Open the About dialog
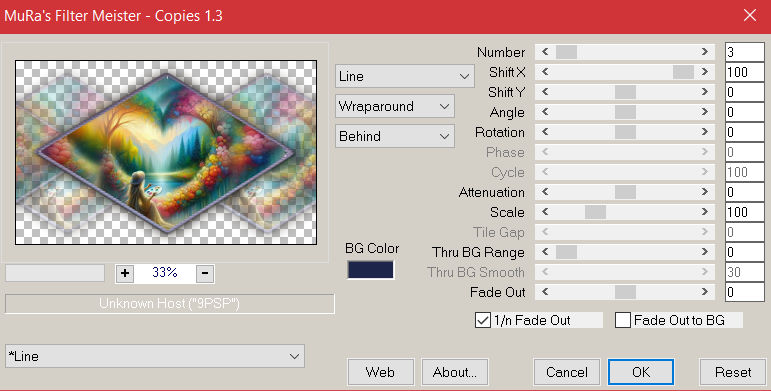 tap(455, 372)
